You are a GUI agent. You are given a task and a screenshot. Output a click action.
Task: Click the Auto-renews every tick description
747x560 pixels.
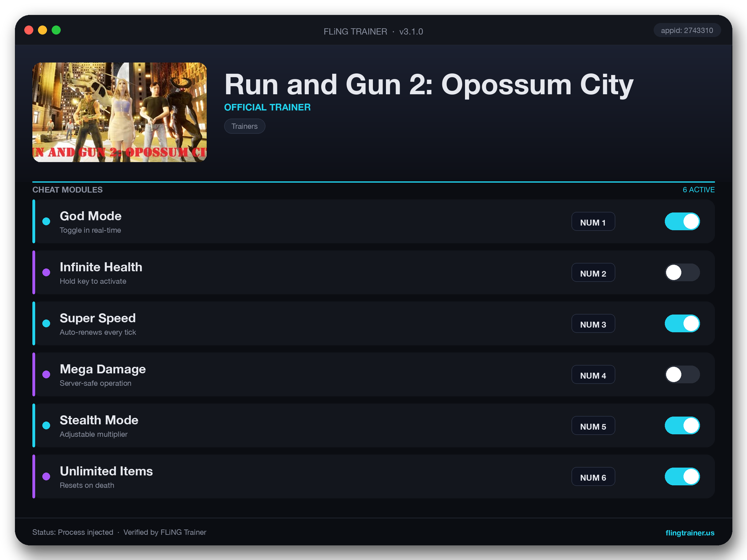[98, 332]
